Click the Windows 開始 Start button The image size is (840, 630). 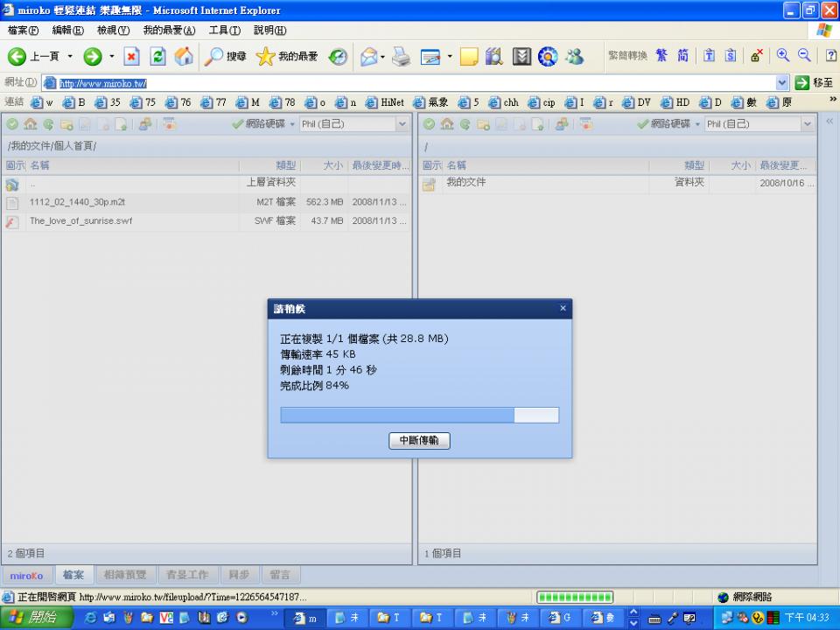[x=36, y=618]
